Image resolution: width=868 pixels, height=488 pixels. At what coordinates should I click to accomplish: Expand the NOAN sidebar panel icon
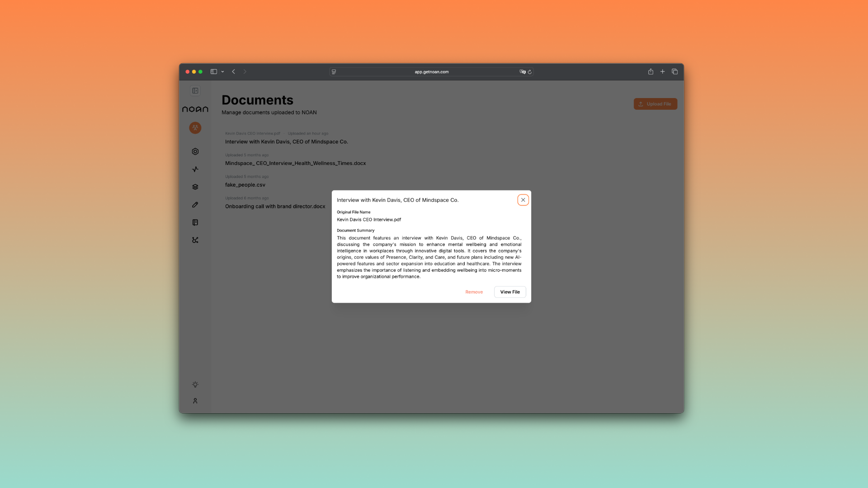(195, 91)
